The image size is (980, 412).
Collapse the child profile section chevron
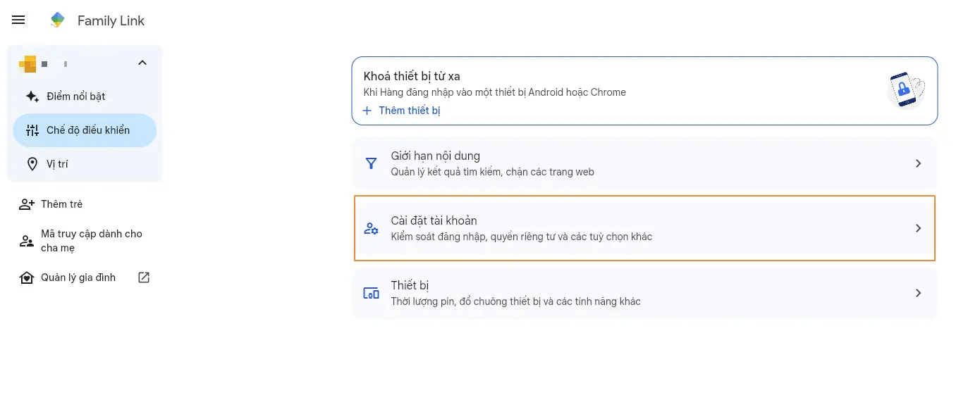coord(142,63)
